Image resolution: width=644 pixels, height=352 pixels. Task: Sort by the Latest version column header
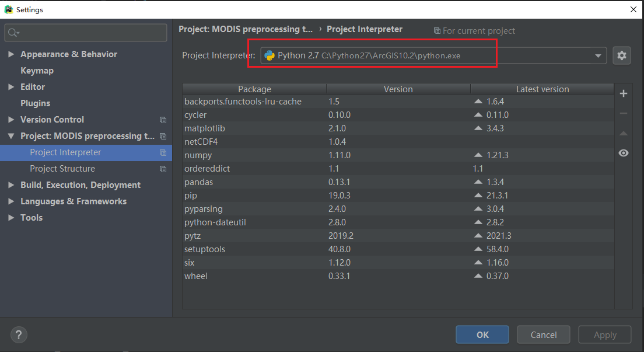click(542, 89)
